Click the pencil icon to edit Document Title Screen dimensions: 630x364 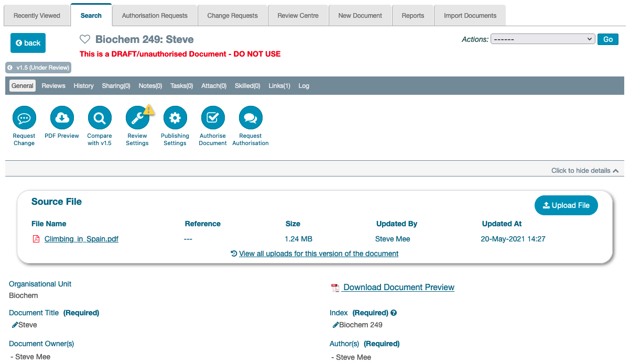tap(15, 325)
